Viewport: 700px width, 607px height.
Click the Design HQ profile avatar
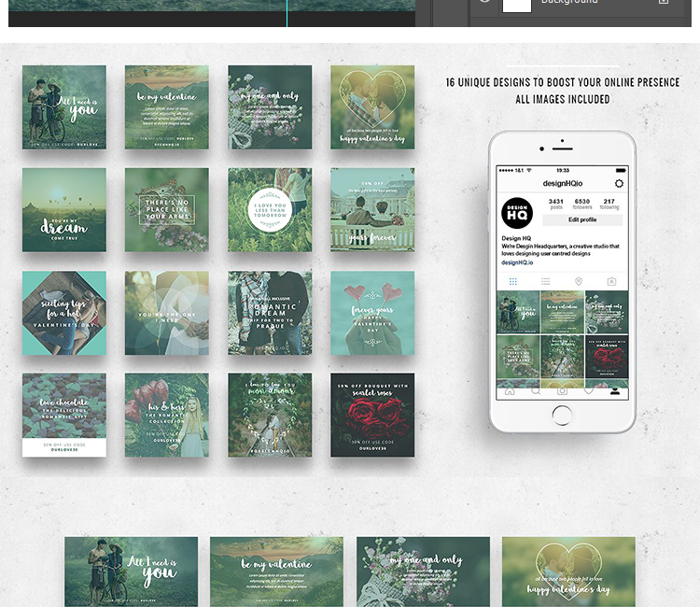point(517,213)
